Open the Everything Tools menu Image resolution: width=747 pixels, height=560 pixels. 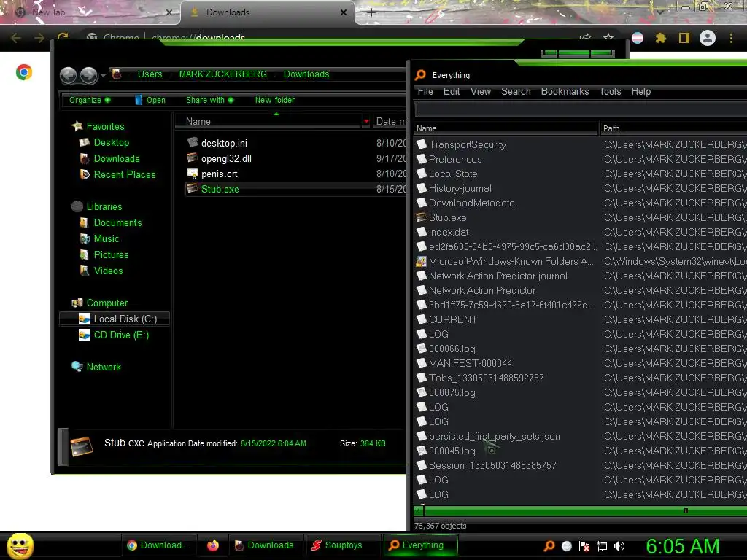(610, 91)
